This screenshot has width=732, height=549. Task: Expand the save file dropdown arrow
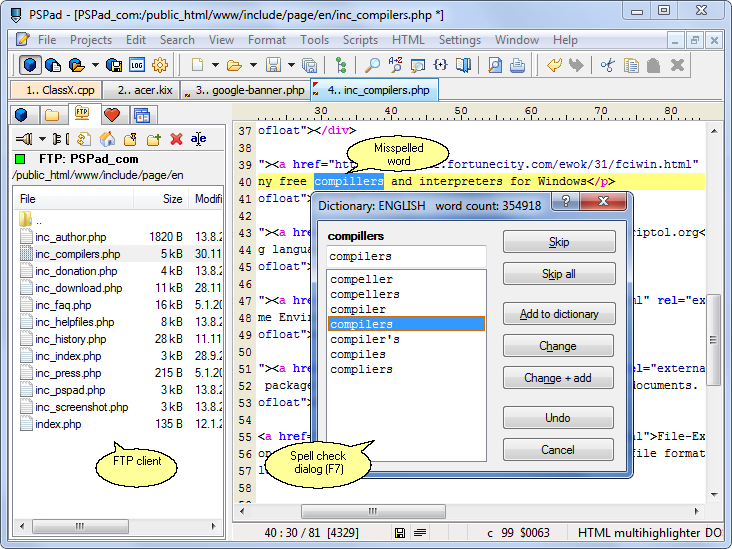[x=291, y=65]
